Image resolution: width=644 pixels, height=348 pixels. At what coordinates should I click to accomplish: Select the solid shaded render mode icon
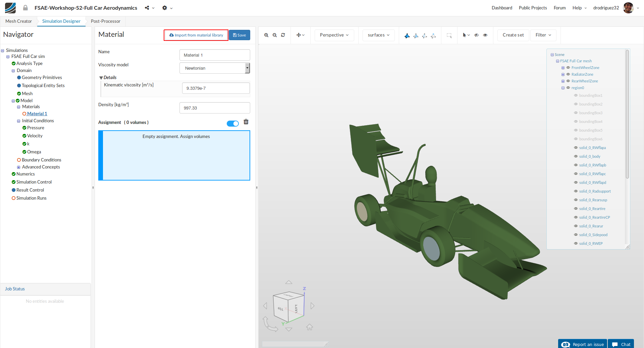pyautogui.click(x=407, y=36)
